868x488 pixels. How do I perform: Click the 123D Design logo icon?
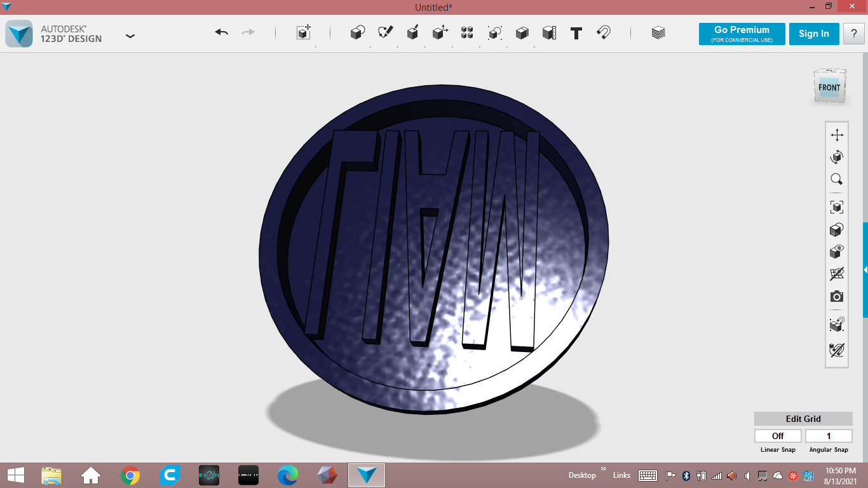[19, 34]
